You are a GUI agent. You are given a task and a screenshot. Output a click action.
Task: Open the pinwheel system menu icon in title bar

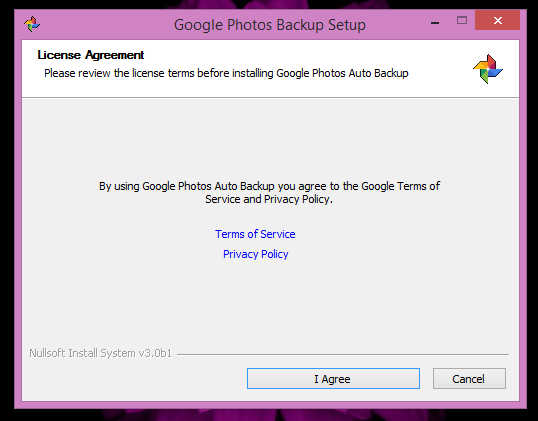click(x=32, y=24)
